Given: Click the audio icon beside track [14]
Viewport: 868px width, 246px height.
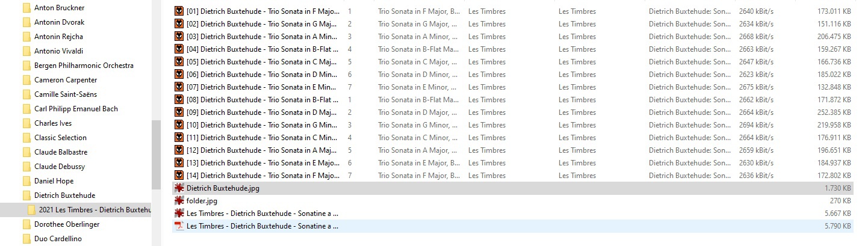Looking at the screenshot, I should [x=179, y=176].
